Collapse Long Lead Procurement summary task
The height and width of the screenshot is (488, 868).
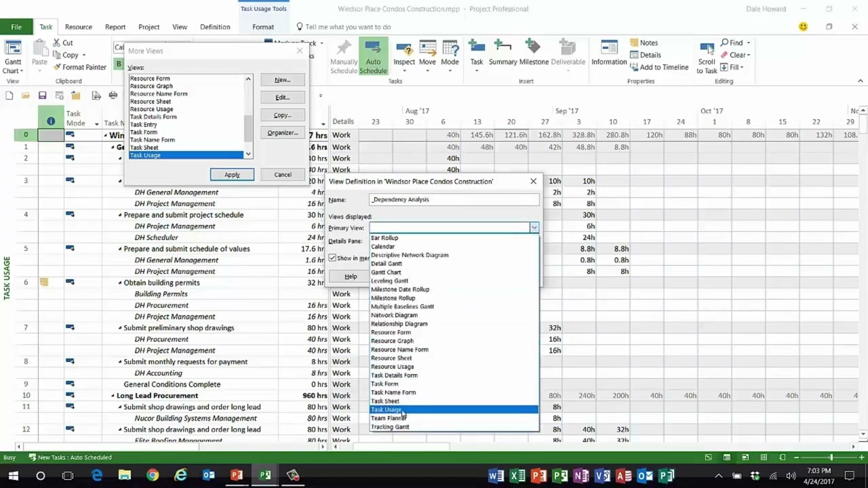[x=113, y=396]
